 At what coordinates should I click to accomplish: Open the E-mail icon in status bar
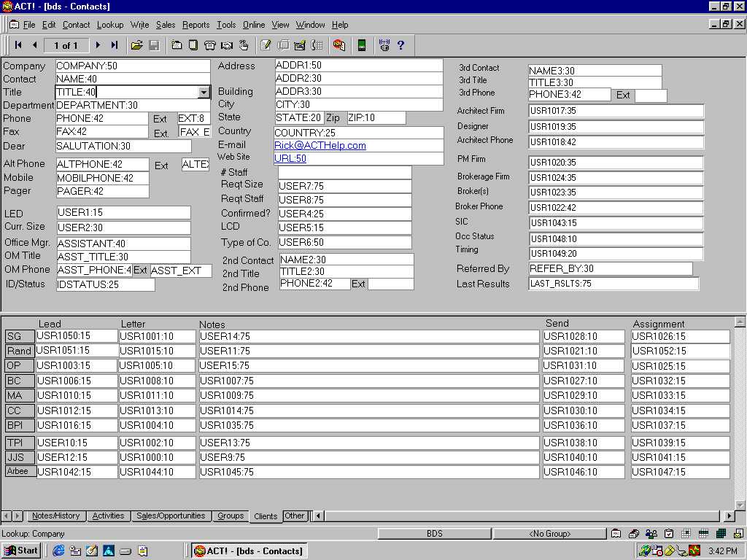(x=738, y=534)
